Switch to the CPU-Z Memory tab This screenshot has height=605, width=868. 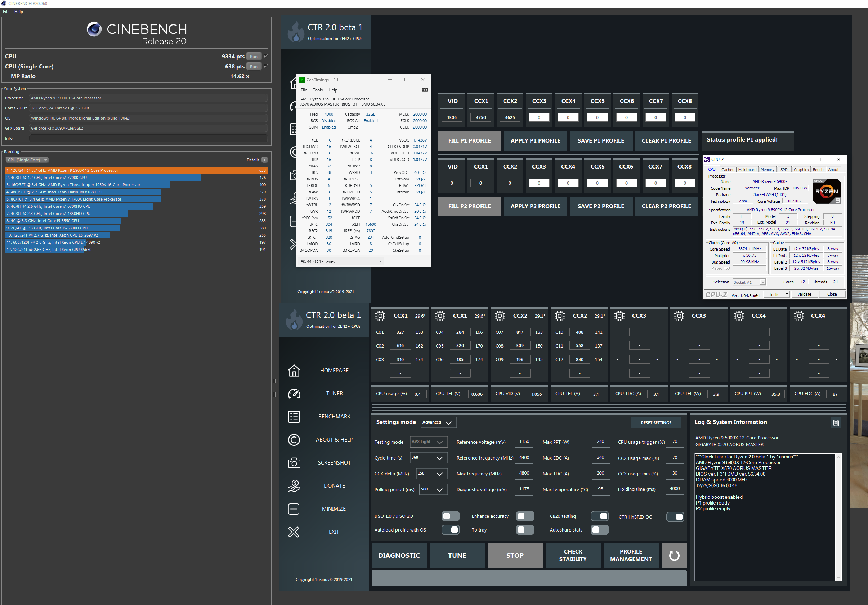point(767,170)
